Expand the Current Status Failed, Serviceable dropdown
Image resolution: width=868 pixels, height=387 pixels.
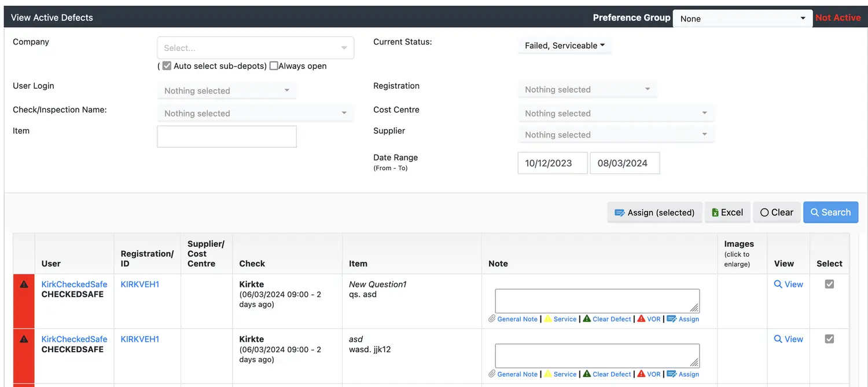[x=564, y=46]
